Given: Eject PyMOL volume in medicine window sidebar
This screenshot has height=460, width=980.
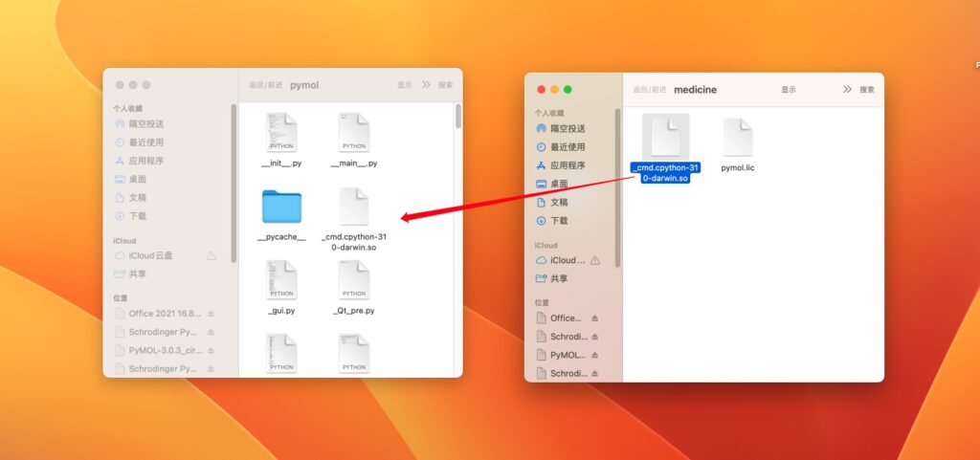Looking at the screenshot, I should [x=595, y=355].
